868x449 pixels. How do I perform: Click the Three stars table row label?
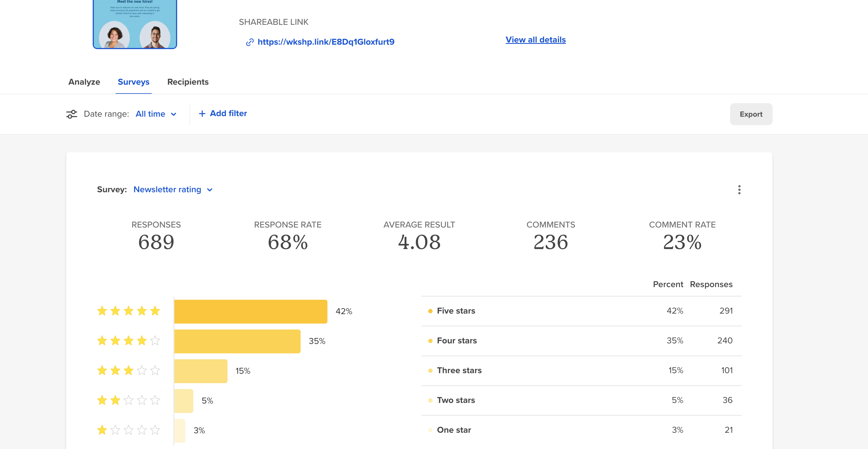click(x=459, y=370)
